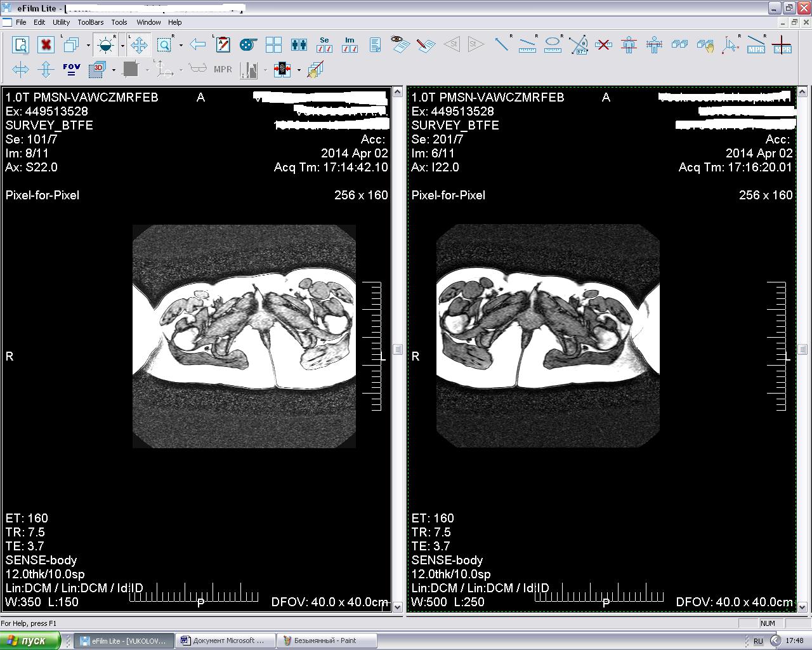
Task: Open the screen layout grid icon
Action: point(273,45)
